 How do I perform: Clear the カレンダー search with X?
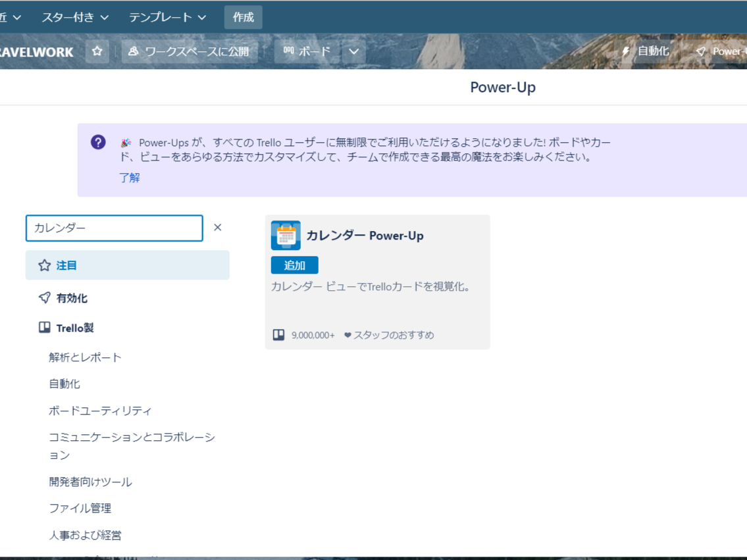pyautogui.click(x=218, y=228)
